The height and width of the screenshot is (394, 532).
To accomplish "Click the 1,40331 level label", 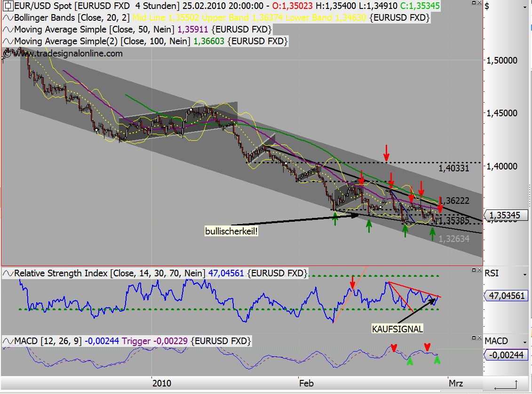I will tap(453, 168).
